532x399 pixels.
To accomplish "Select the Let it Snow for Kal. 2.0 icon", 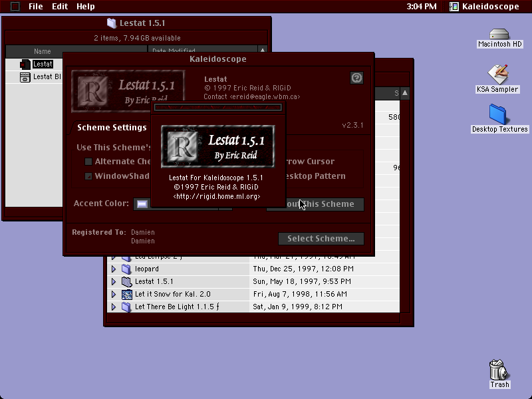I will click(126, 294).
